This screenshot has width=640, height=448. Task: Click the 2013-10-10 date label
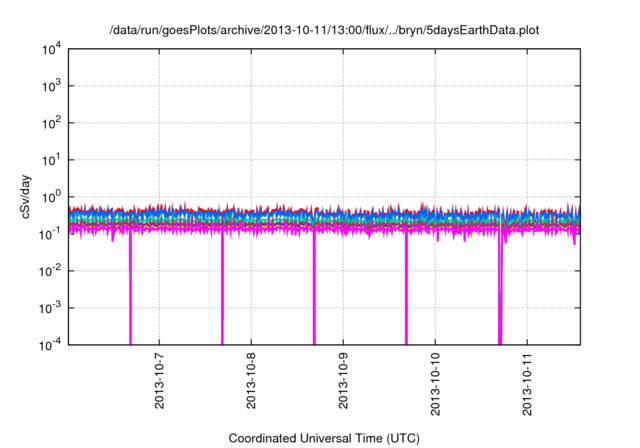click(x=436, y=385)
